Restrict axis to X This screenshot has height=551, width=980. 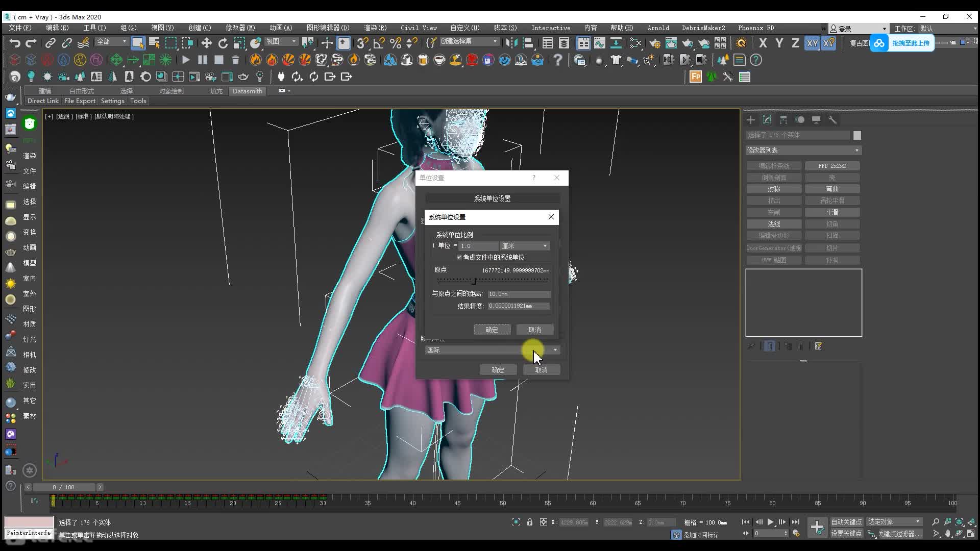pyautogui.click(x=763, y=43)
